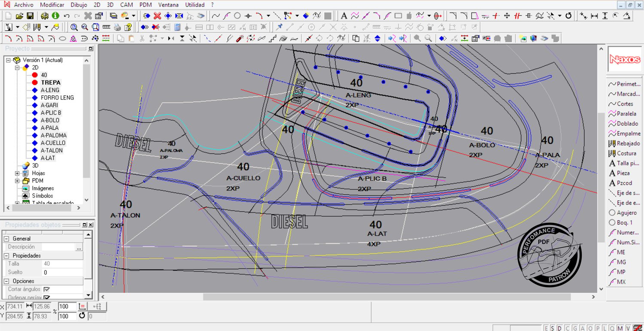
Task: Click the layers stack toolbar icon
Action: [113, 16]
